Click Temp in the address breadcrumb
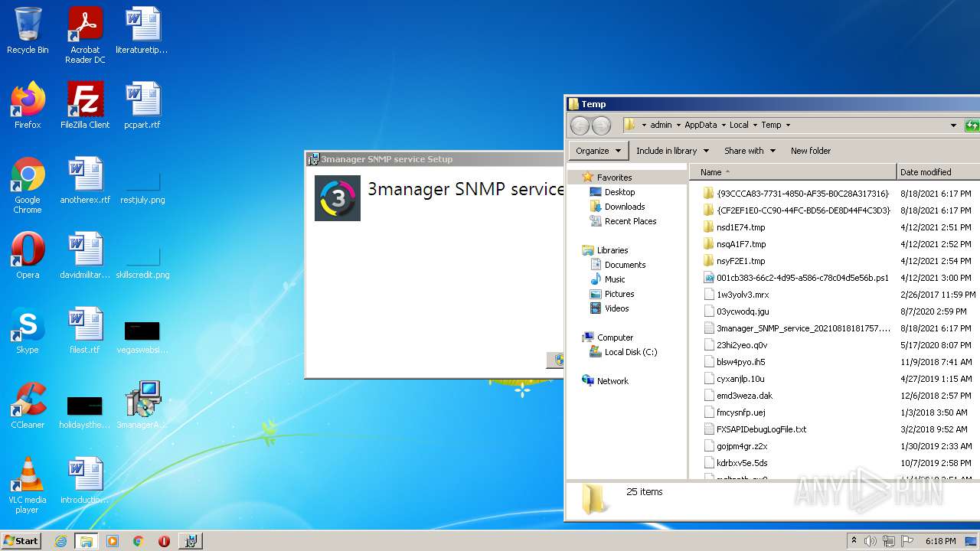Screen dimensions: 980x551 [x=771, y=125]
